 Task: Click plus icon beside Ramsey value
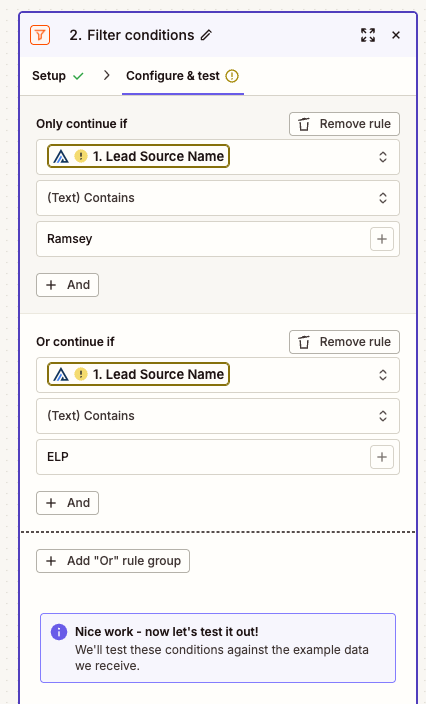point(382,239)
